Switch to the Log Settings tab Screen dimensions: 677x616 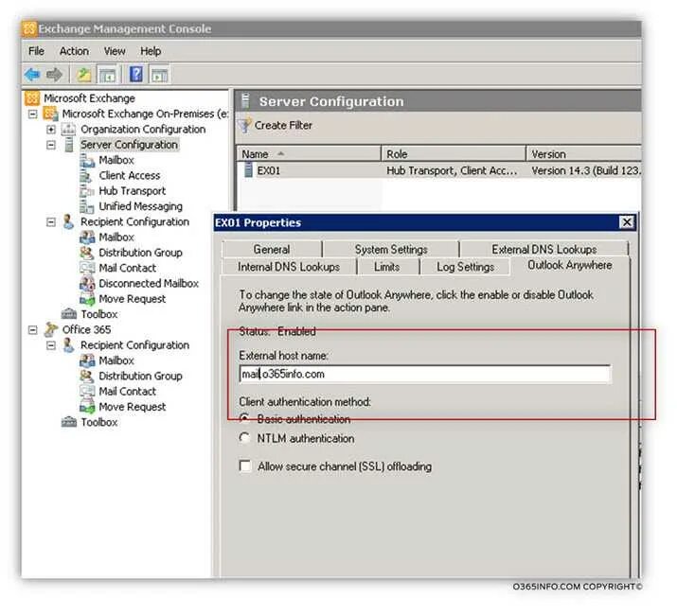(466, 267)
